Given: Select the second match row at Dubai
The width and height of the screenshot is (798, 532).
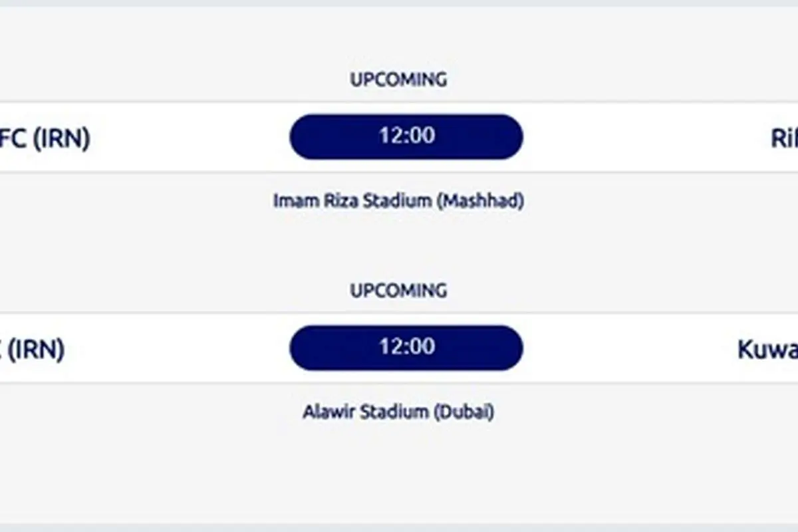Looking at the screenshot, I should (399, 348).
